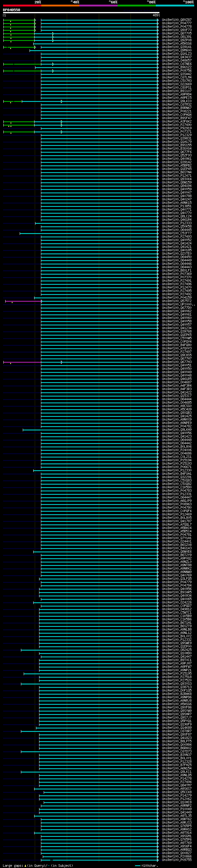
Task: Select label UniRef100_Q4VV51
Action: (176, 365)
